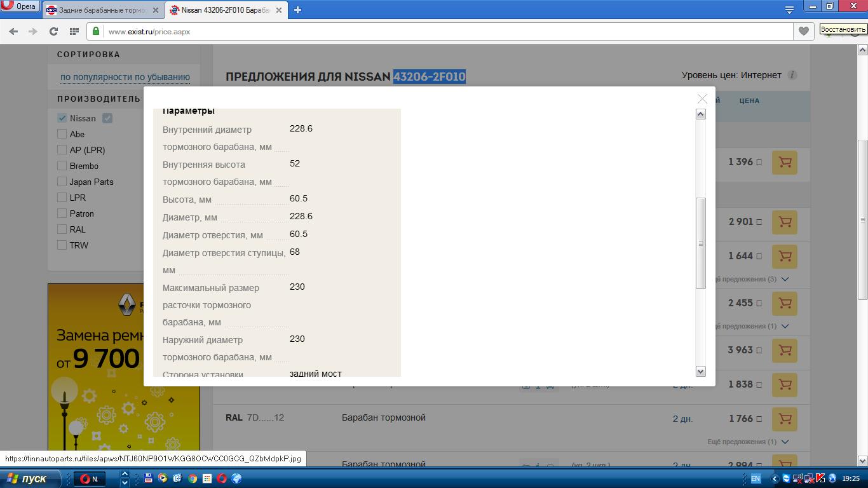Open the Opera main menu
Viewport: 868px width, 488px height.
[x=19, y=6]
